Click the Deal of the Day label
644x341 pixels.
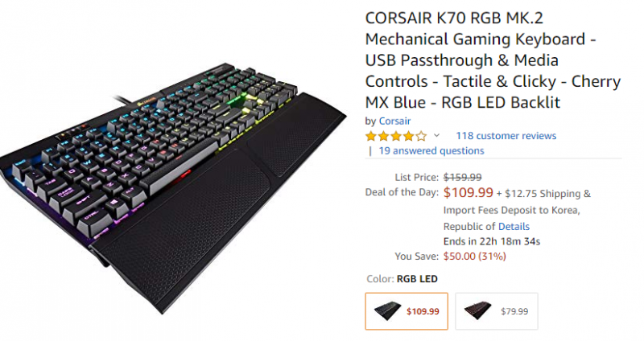[400, 193]
